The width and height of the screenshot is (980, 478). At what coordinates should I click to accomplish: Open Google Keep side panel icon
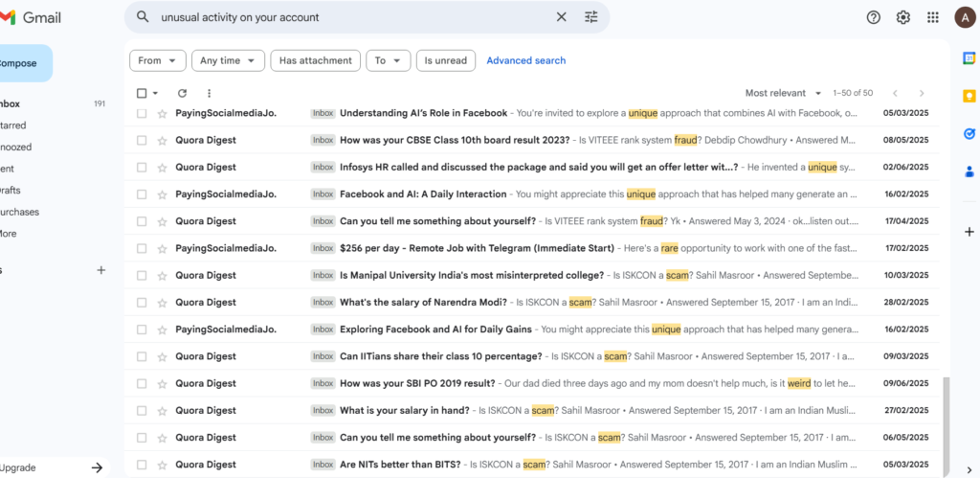969,96
